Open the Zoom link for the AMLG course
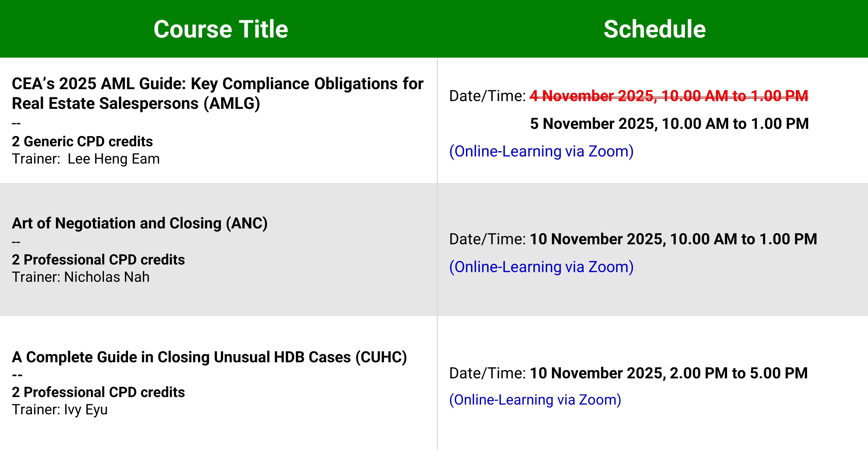868x450 pixels. point(541,151)
